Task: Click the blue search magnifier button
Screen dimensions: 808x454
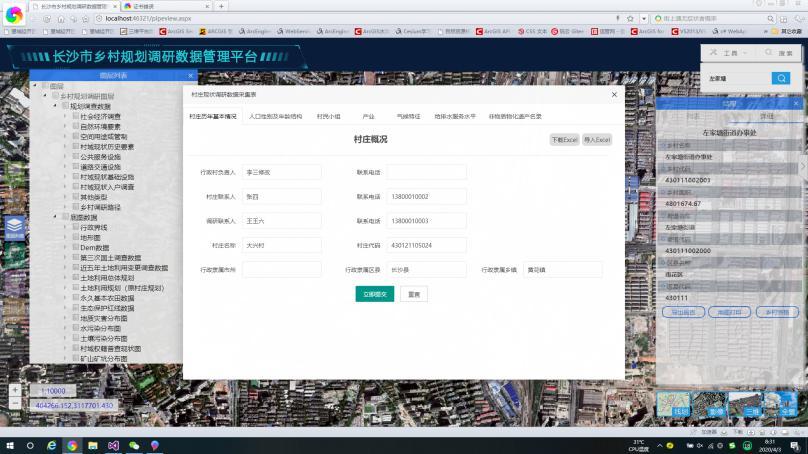Action: click(x=781, y=78)
